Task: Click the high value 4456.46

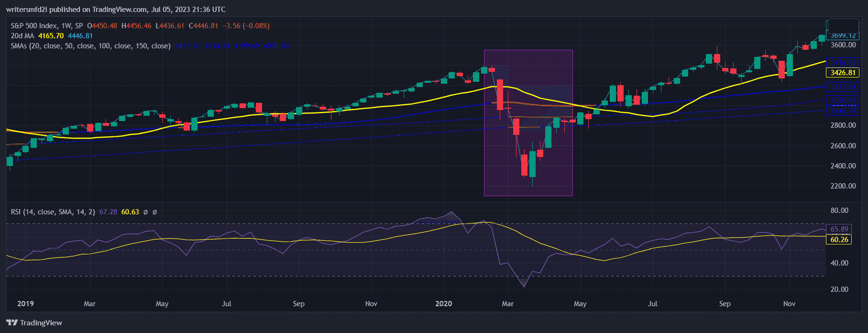Action: 139,26
